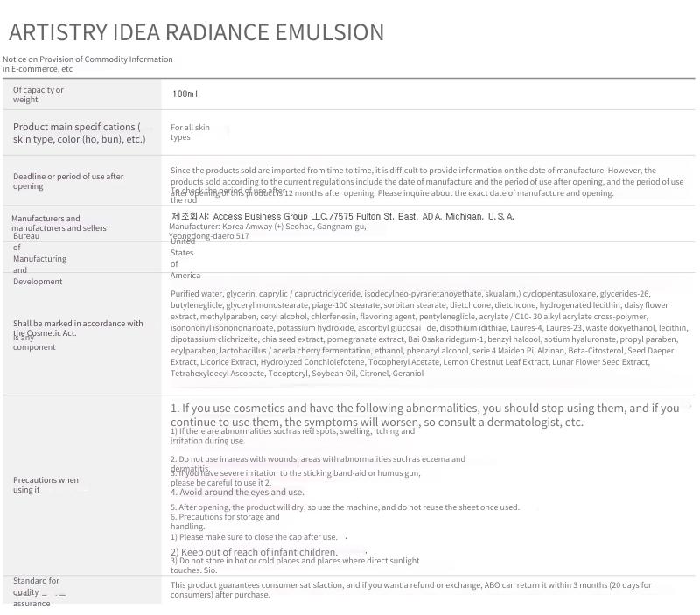Click the paragraph starting "Since the products sold"
Screen dimensions: 700x615
(x=427, y=182)
